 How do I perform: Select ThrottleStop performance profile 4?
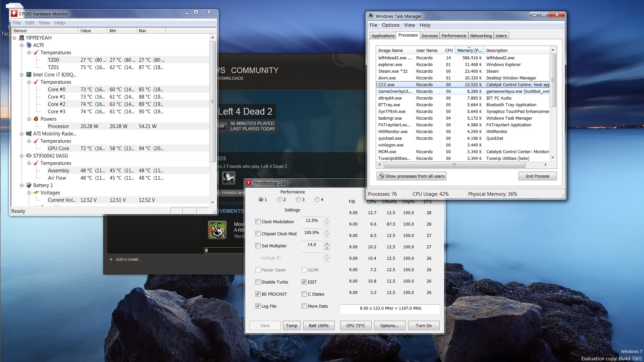(317, 199)
